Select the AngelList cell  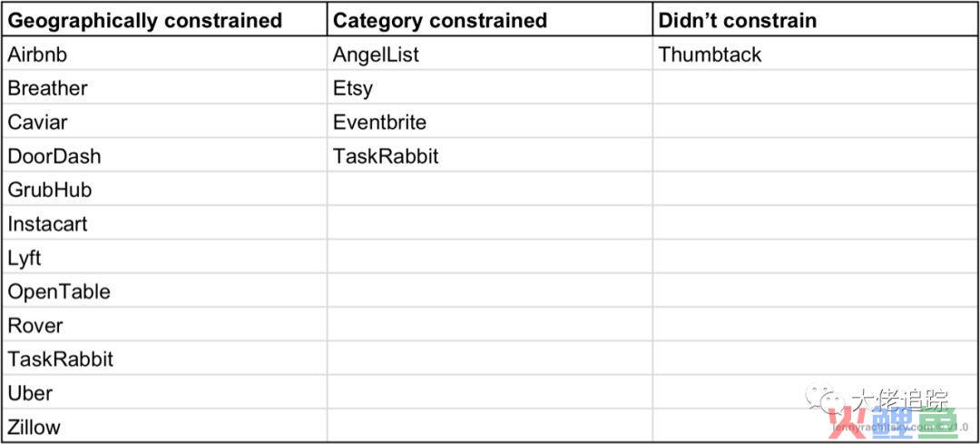(x=490, y=54)
